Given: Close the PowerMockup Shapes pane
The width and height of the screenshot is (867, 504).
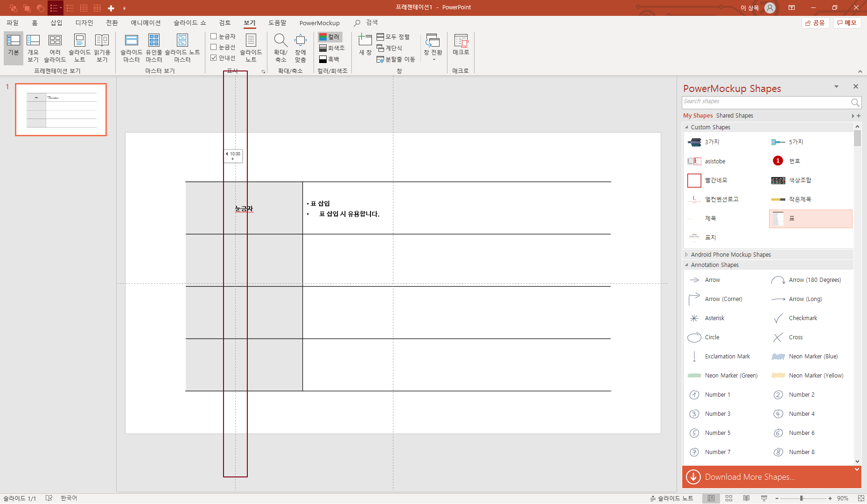Looking at the screenshot, I should pos(855,86).
